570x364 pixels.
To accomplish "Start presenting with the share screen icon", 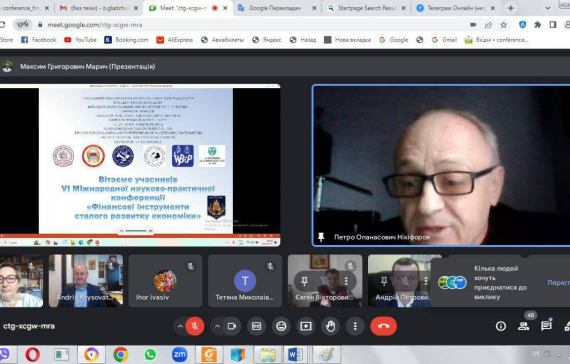I will coord(306,326).
